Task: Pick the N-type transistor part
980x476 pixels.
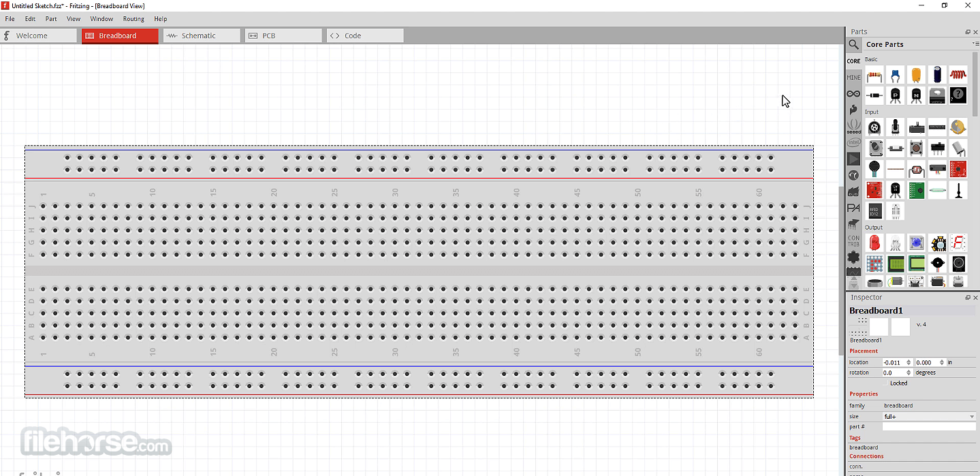Action: click(x=917, y=95)
